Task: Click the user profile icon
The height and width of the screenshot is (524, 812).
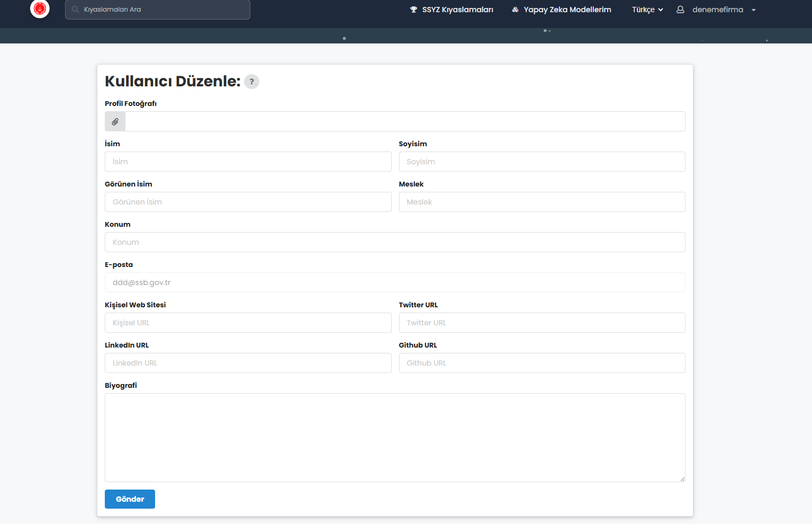Action: pos(680,10)
